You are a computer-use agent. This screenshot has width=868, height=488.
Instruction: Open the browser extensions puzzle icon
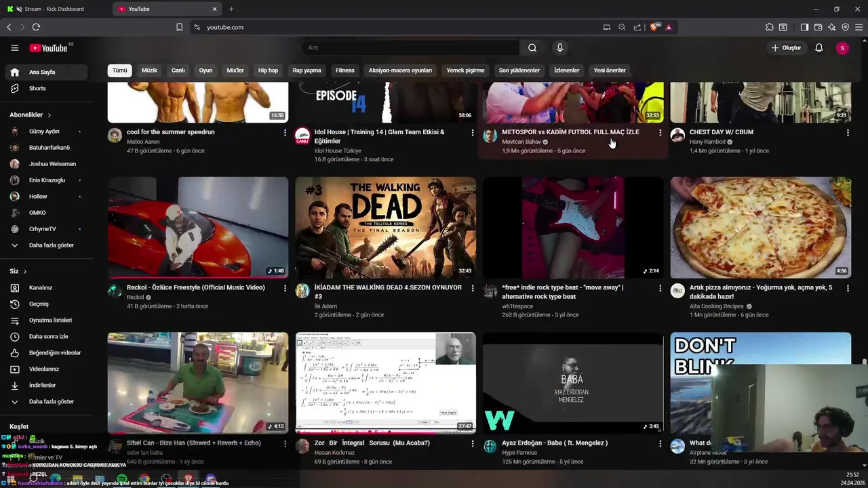pos(769,27)
